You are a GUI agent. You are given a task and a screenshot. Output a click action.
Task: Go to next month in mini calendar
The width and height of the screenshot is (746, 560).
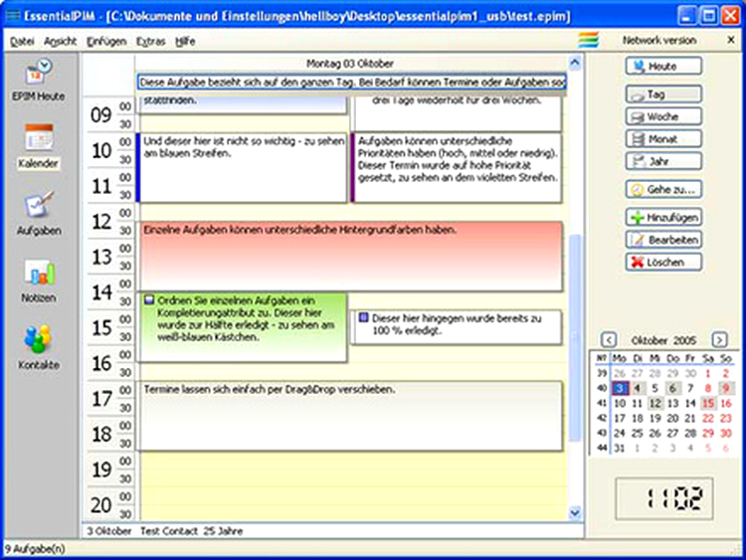(719, 340)
